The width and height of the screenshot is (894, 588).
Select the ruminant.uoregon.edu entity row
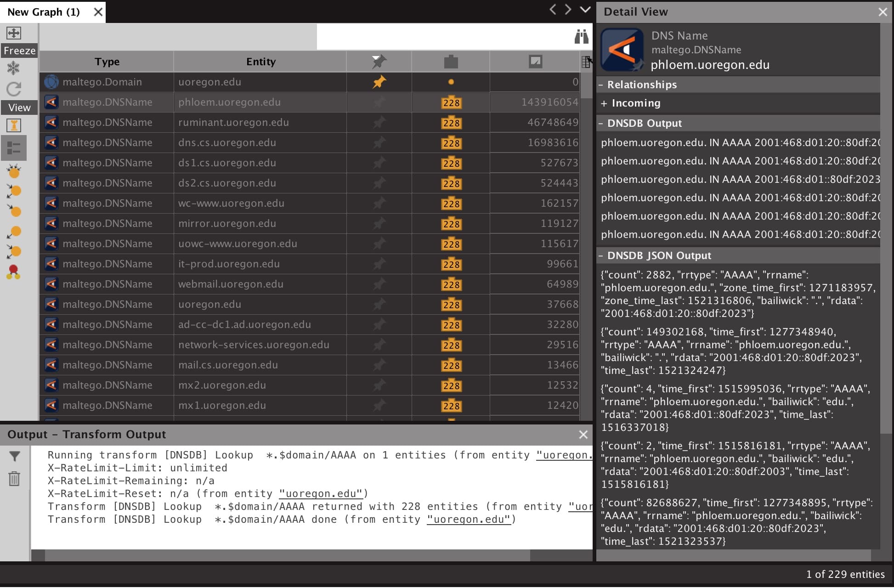pyautogui.click(x=310, y=123)
